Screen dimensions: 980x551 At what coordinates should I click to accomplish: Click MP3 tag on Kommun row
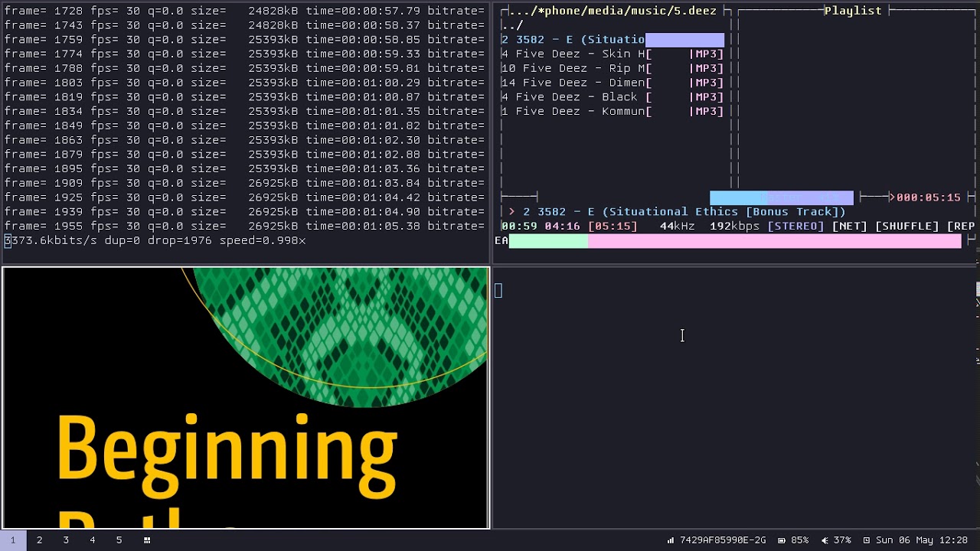pos(706,111)
